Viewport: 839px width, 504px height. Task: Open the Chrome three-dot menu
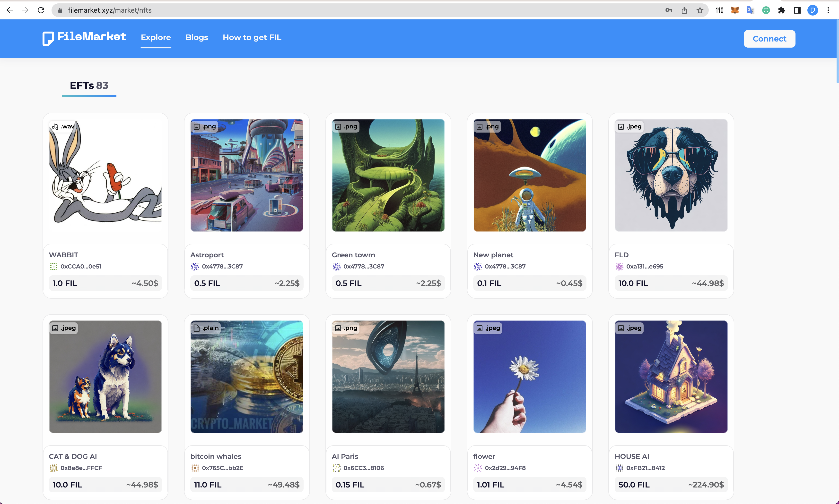click(829, 10)
